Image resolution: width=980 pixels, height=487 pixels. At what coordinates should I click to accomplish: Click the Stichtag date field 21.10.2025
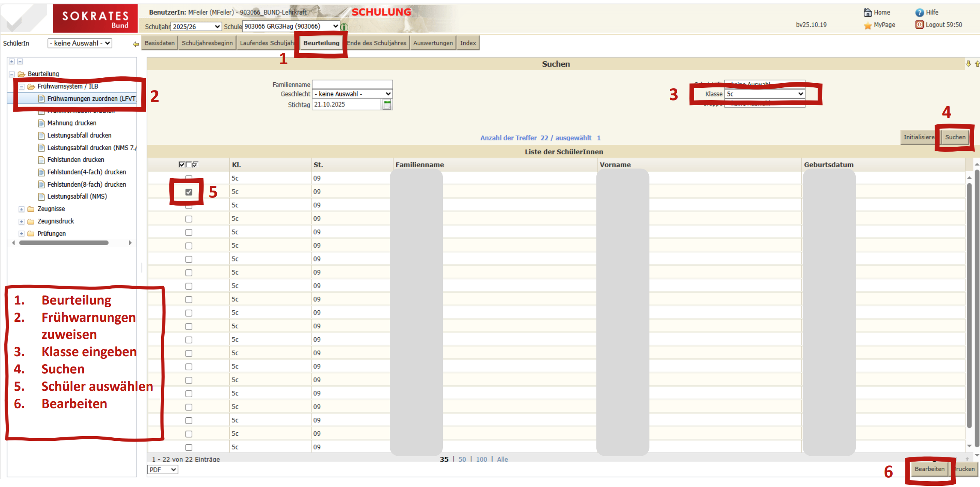point(347,104)
